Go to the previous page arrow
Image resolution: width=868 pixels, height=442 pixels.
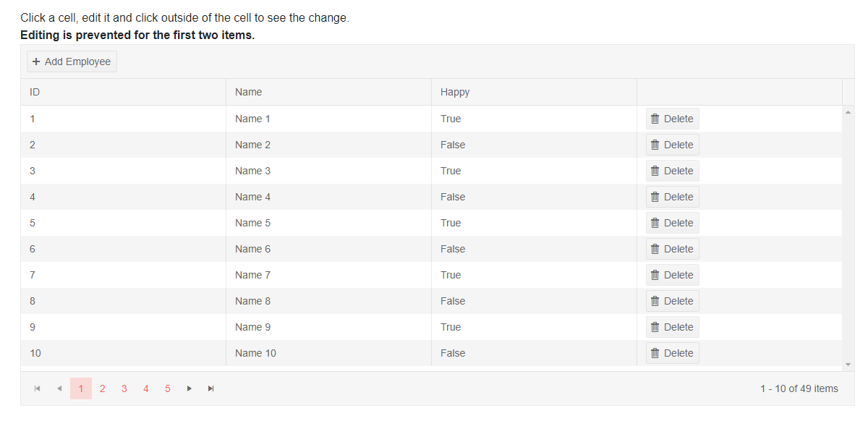59,388
